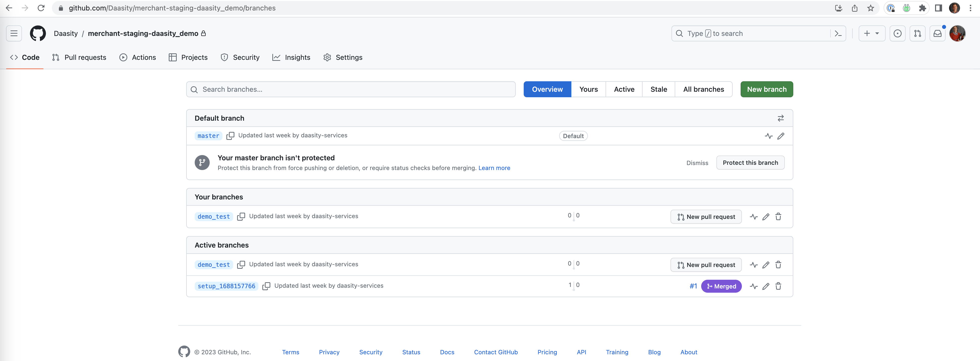Rename demo_test branch in Your branches

[x=766, y=217]
